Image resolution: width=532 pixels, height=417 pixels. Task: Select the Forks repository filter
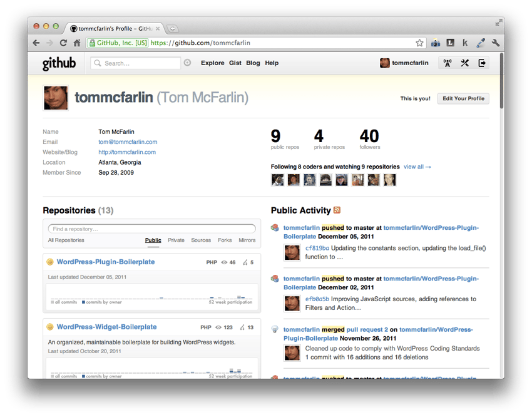pyautogui.click(x=225, y=240)
